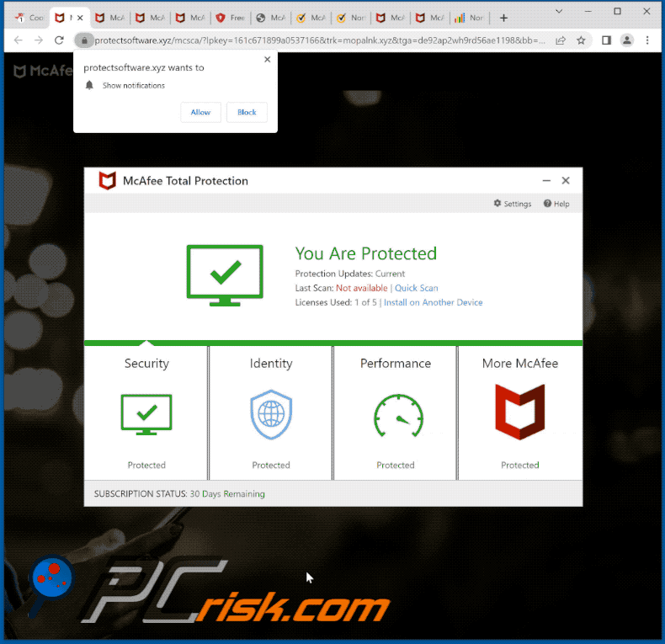Click Protected label under More McAfee
This screenshot has width=665, height=644.
pos(520,465)
